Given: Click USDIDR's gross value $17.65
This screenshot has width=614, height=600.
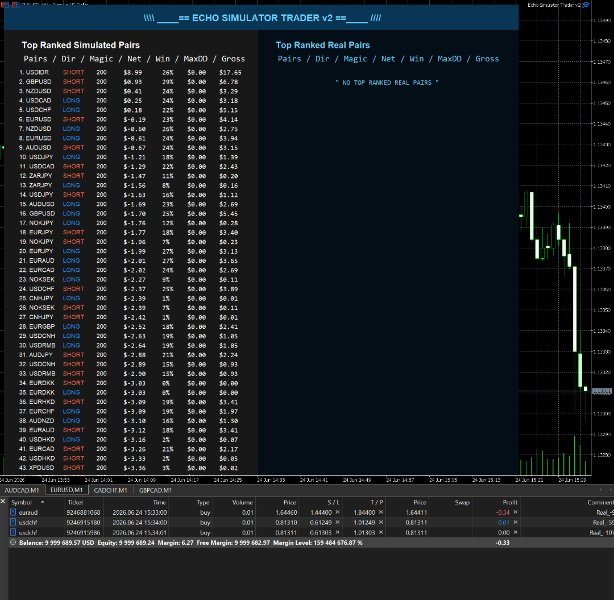Looking at the screenshot, I should click(230, 72).
